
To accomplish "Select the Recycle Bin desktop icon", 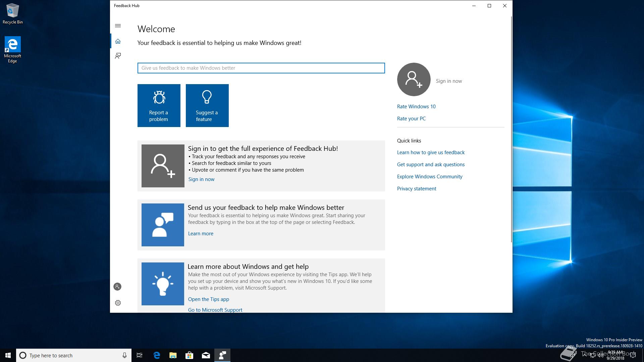I will (13, 14).
